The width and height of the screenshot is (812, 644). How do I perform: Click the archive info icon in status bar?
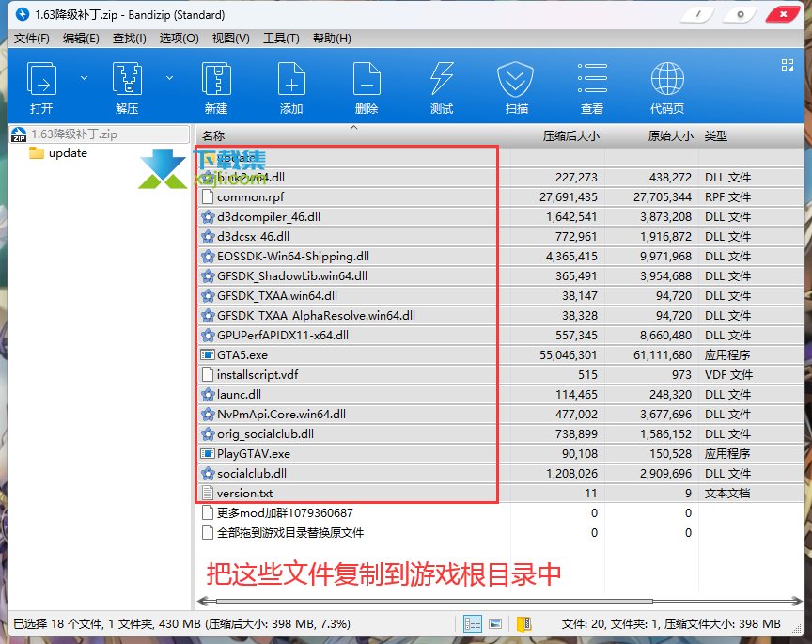pos(524,624)
